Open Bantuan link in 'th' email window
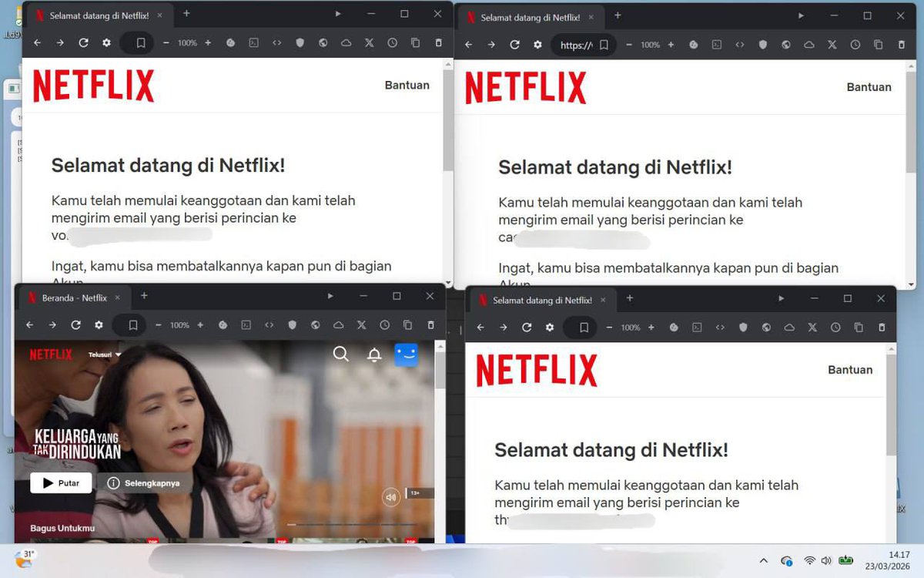Screen dimensions: 924x578 (850, 370)
